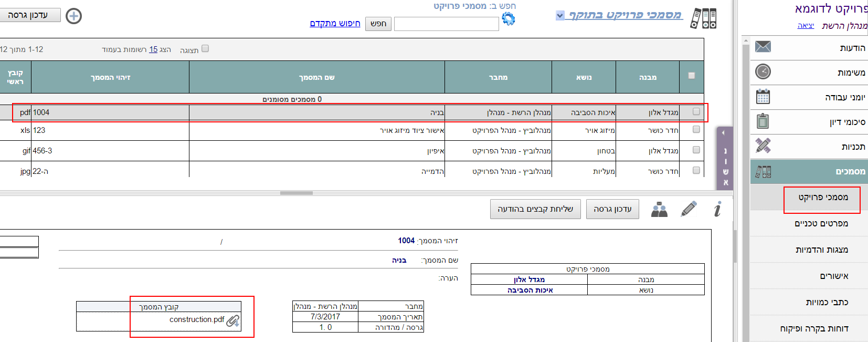
Task: Click the plus icon to add document
Action: [x=73, y=16]
